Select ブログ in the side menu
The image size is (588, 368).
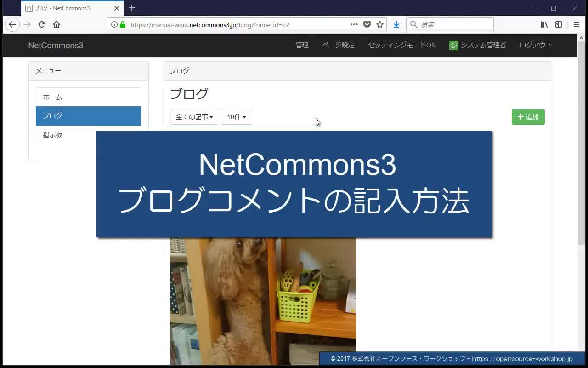click(x=89, y=116)
